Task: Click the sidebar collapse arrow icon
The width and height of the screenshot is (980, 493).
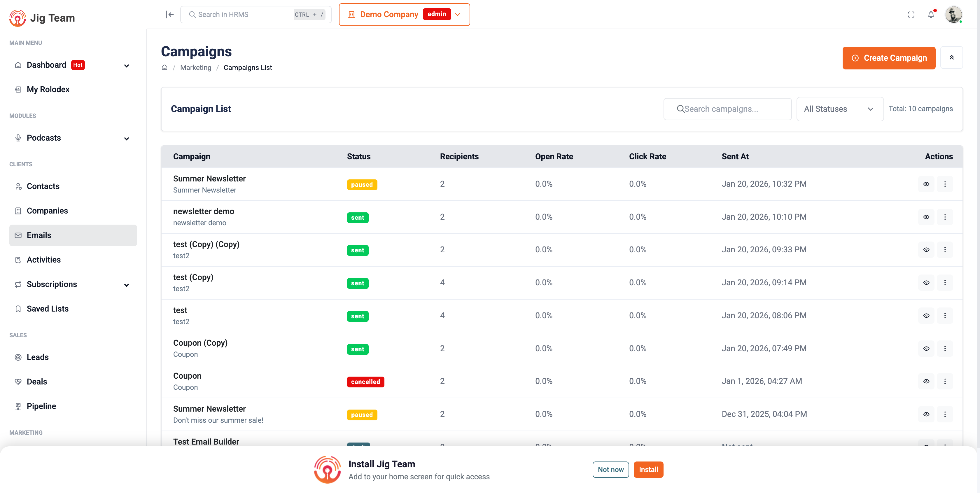Action: pos(170,15)
